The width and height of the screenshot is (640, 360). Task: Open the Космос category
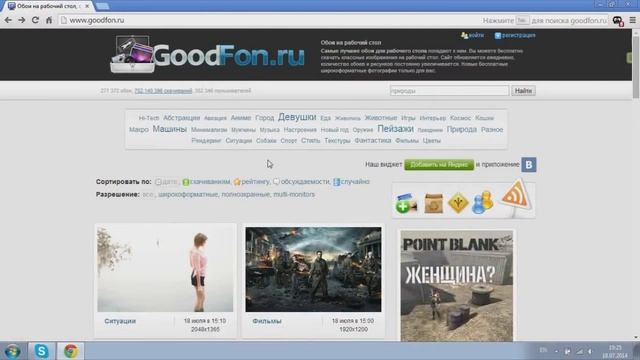tap(460, 118)
